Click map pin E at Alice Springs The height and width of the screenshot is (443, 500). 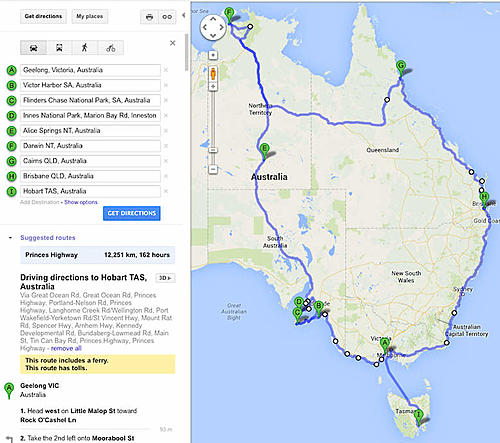[264, 151]
